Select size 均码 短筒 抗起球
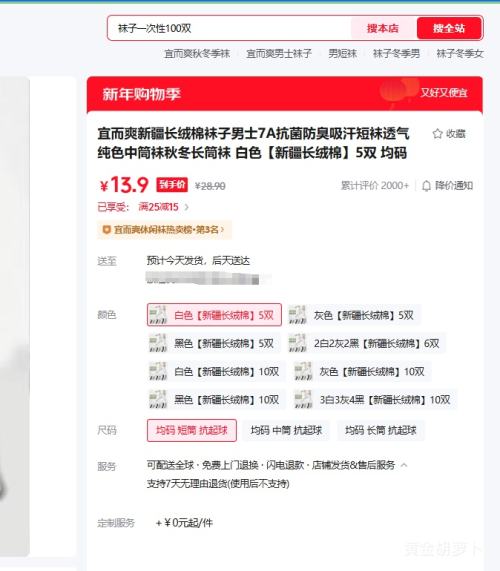Image resolution: width=500 pixels, height=571 pixels. pyautogui.click(x=192, y=430)
